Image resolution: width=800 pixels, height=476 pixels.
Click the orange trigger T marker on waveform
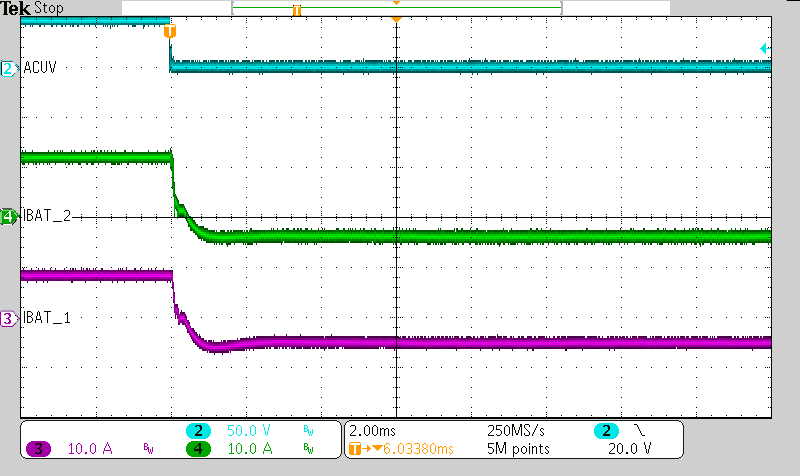click(169, 31)
